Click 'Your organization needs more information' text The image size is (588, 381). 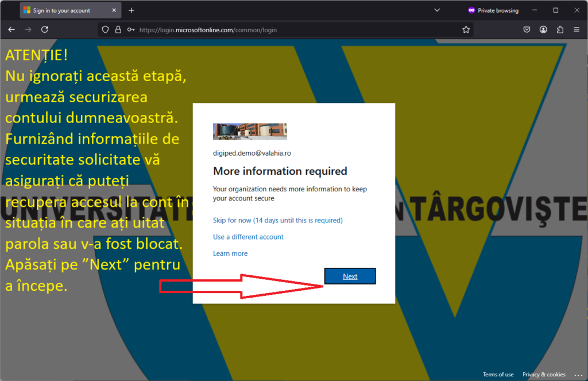(290, 193)
